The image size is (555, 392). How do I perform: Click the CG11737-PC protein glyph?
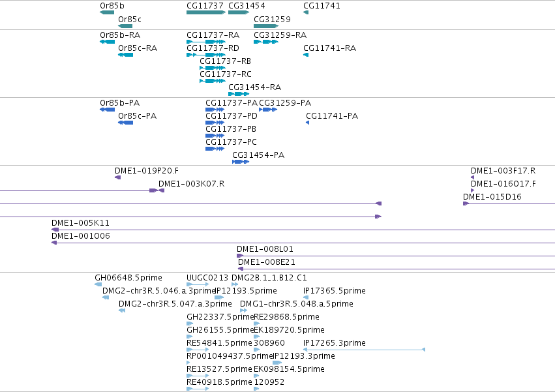point(215,149)
